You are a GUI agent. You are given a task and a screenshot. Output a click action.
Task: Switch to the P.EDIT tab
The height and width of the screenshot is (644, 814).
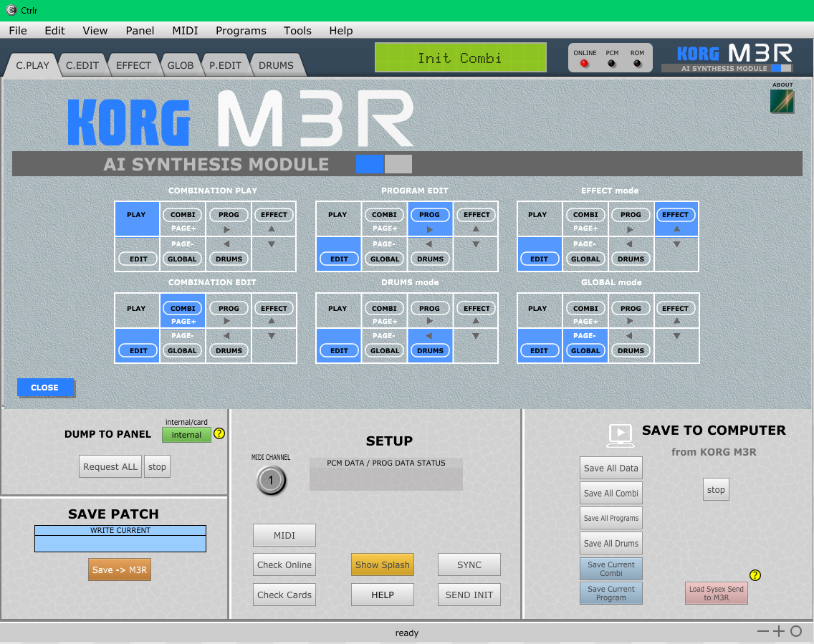point(225,65)
